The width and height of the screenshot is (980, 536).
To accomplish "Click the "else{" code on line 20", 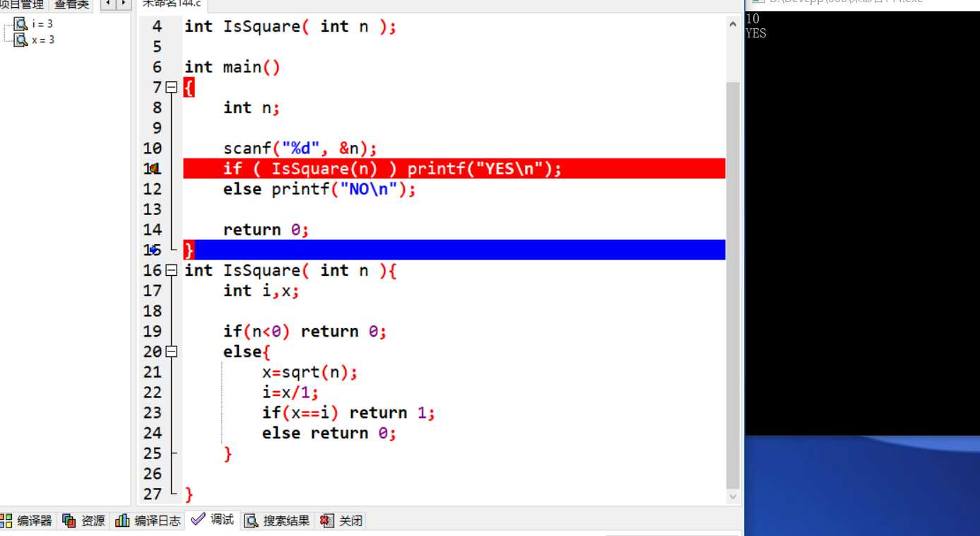I will pyautogui.click(x=247, y=351).
